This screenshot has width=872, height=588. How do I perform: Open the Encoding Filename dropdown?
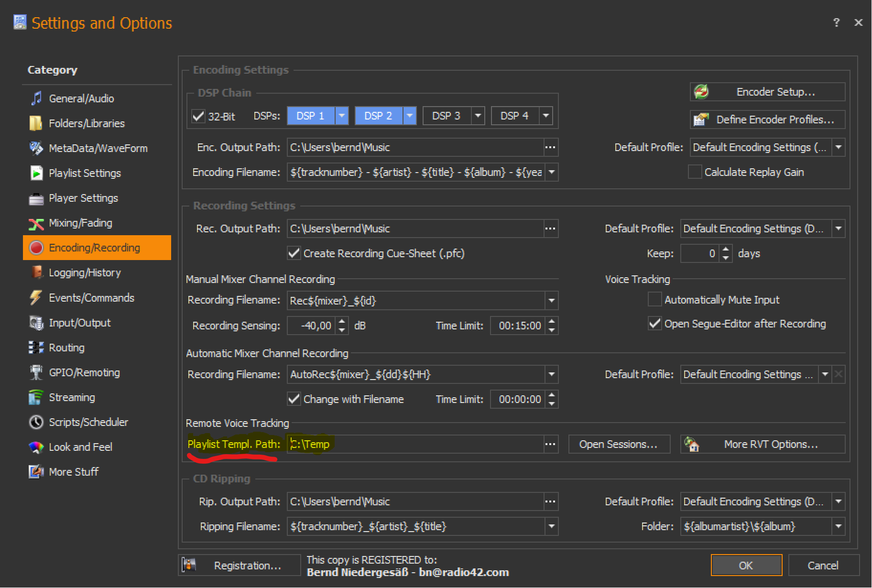(x=552, y=172)
